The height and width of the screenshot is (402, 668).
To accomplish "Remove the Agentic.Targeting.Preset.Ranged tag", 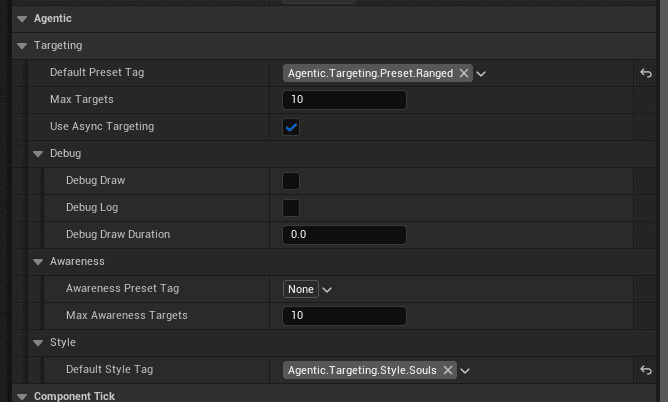I will pyautogui.click(x=464, y=73).
